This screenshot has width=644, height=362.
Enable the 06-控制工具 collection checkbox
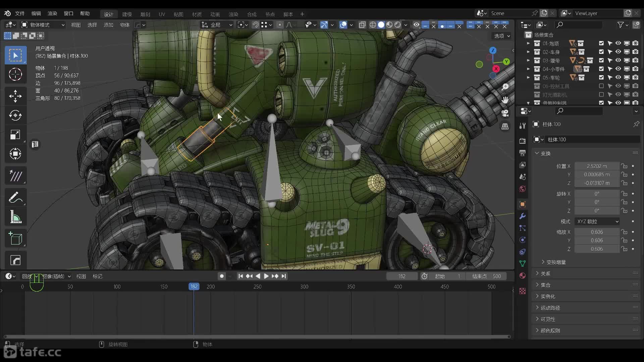601,86
